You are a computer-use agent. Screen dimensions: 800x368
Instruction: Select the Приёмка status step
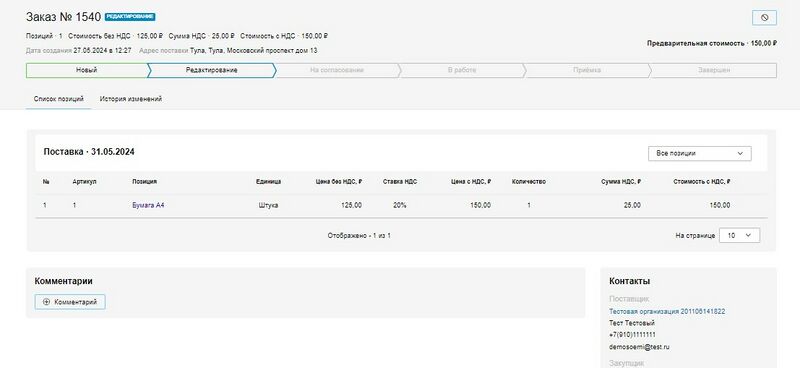[x=587, y=70]
